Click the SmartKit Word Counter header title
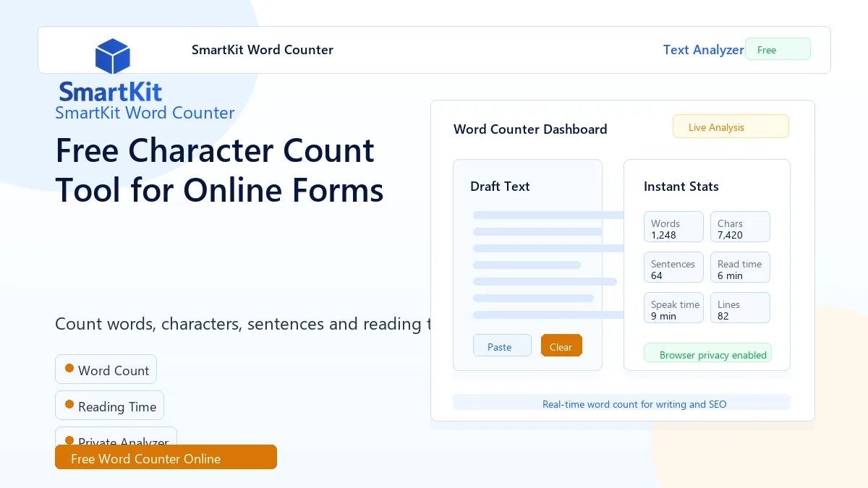This screenshot has height=488, width=868. 263,50
